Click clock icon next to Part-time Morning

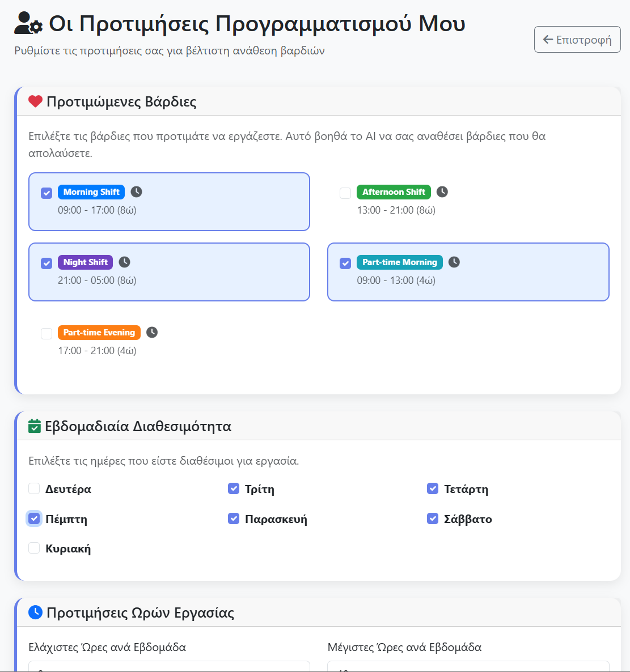coord(454,262)
